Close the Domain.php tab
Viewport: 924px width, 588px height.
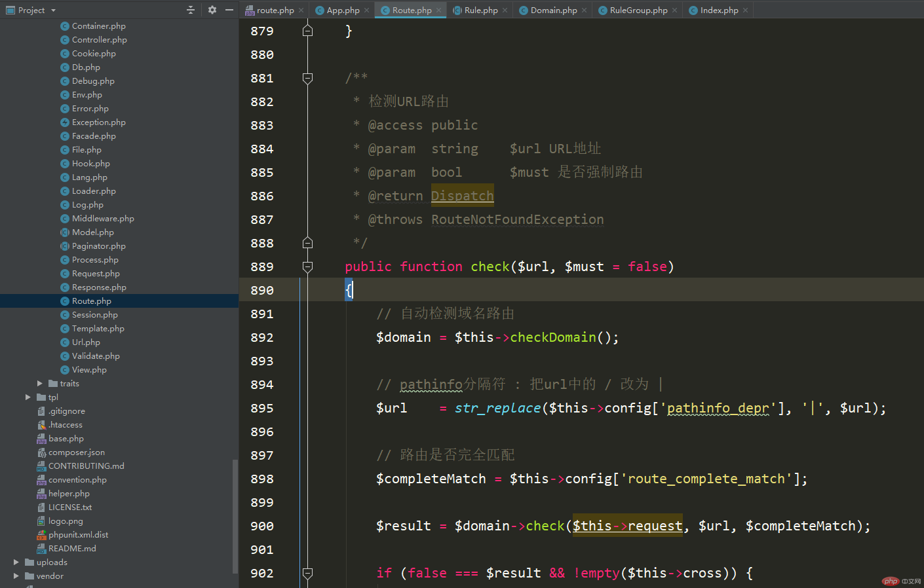point(584,10)
